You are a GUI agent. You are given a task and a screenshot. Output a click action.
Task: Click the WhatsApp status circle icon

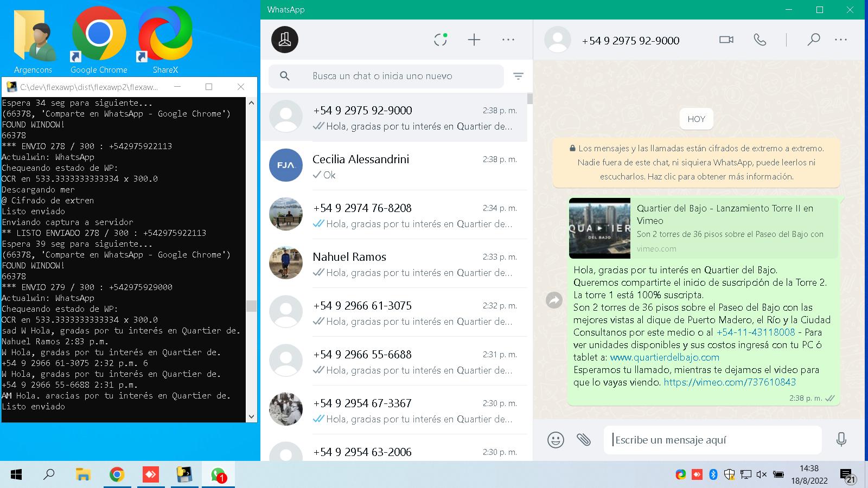pyautogui.click(x=441, y=40)
